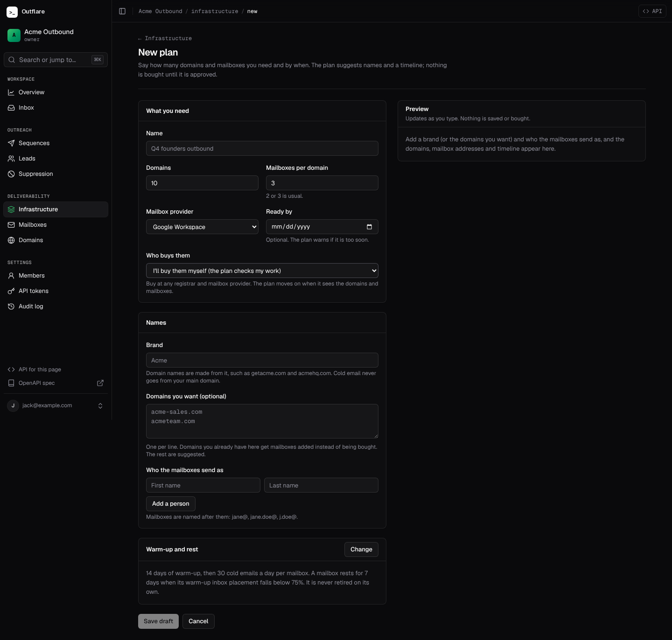672x640 pixels.
Task: Click the code brackets icon beside API for this page
Action: pyautogui.click(x=11, y=369)
